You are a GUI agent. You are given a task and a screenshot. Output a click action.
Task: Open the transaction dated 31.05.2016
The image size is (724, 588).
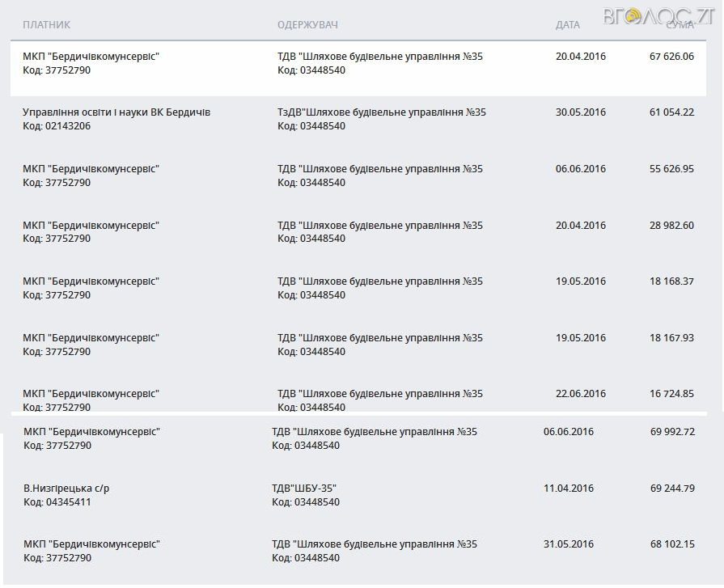pos(568,544)
